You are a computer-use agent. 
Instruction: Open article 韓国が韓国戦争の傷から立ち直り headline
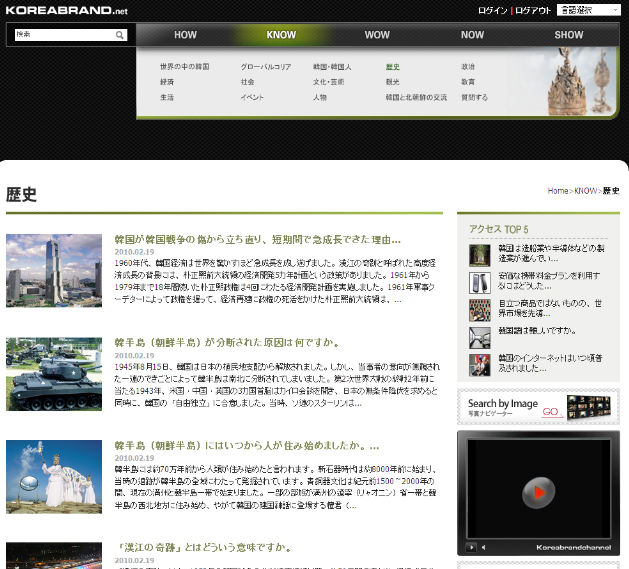[258, 240]
